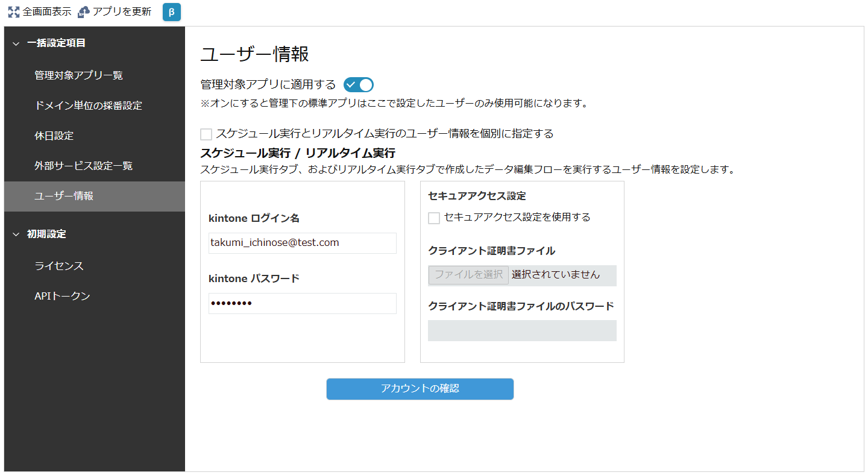Screen dimensions: 868x475
Task: Select 外部サービス設定一覧 in the sidebar
Action: 83,166
